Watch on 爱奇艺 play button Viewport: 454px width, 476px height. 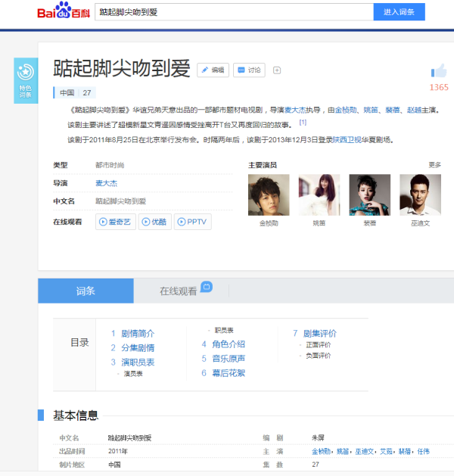117,222
